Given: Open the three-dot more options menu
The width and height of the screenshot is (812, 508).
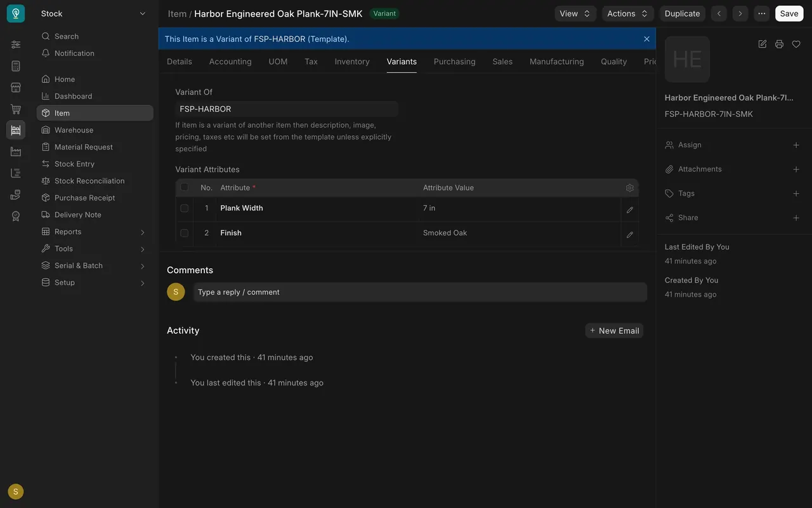Looking at the screenshot, I should point(761,13).
